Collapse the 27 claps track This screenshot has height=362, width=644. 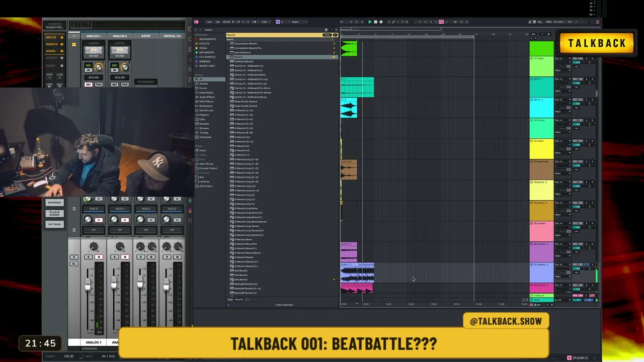[532, 58]
